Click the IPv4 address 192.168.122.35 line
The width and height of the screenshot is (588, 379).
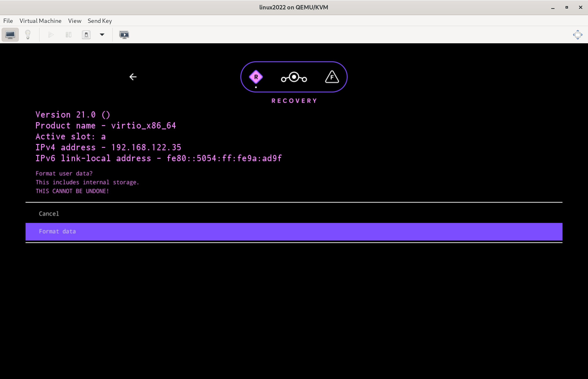pyautogui.click(x=108, y=147)
